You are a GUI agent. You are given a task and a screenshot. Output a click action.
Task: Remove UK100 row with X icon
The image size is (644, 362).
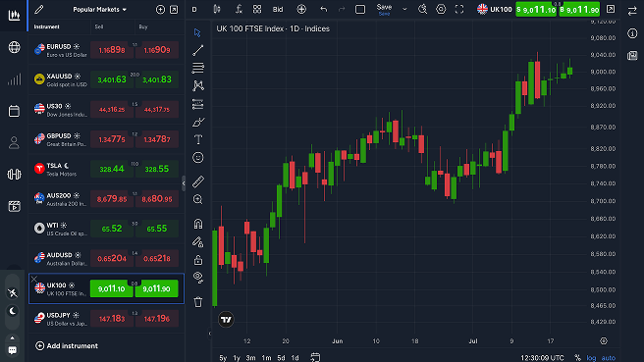pyautogui.click(x=34, y=279)
